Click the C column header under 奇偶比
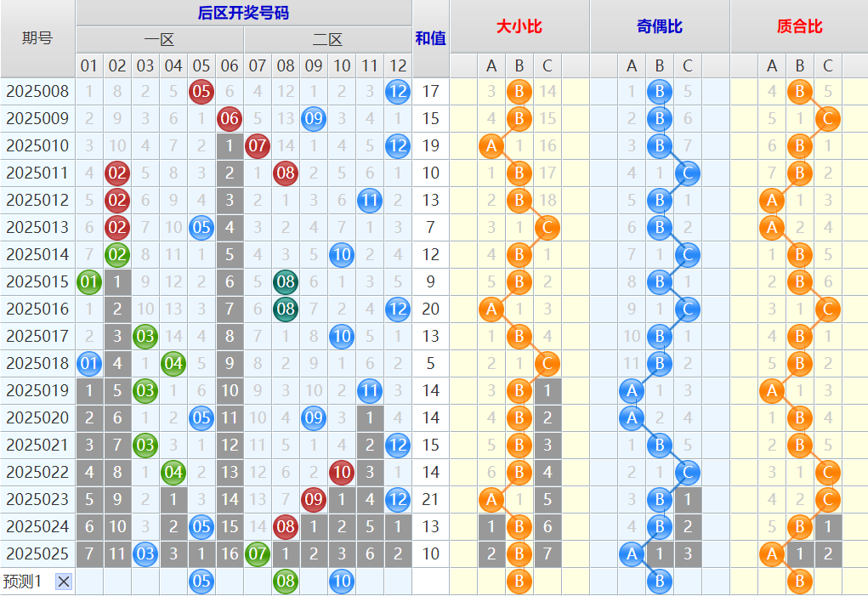The height and width of the screenshot is (596, 868). pyautogui.click(x=688, y=65)
